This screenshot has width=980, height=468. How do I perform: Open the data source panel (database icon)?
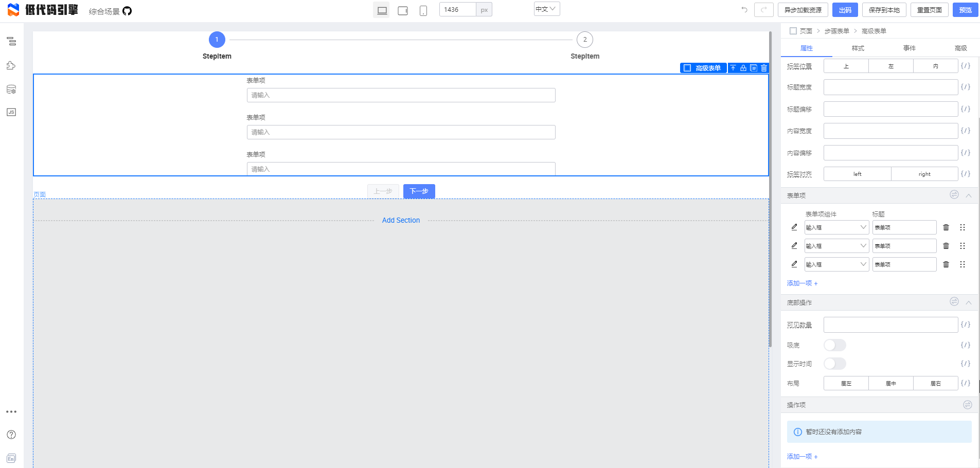[x=11, y=88]
